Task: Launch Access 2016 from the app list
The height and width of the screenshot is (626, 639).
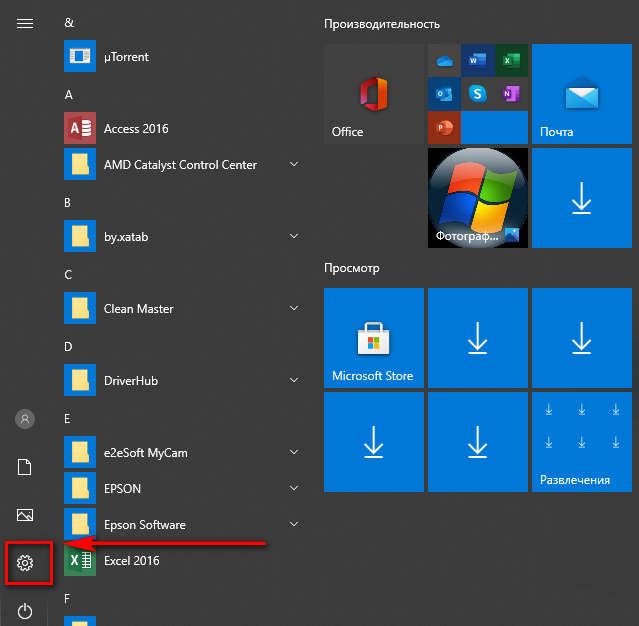Action: click(x=181, y=128)
